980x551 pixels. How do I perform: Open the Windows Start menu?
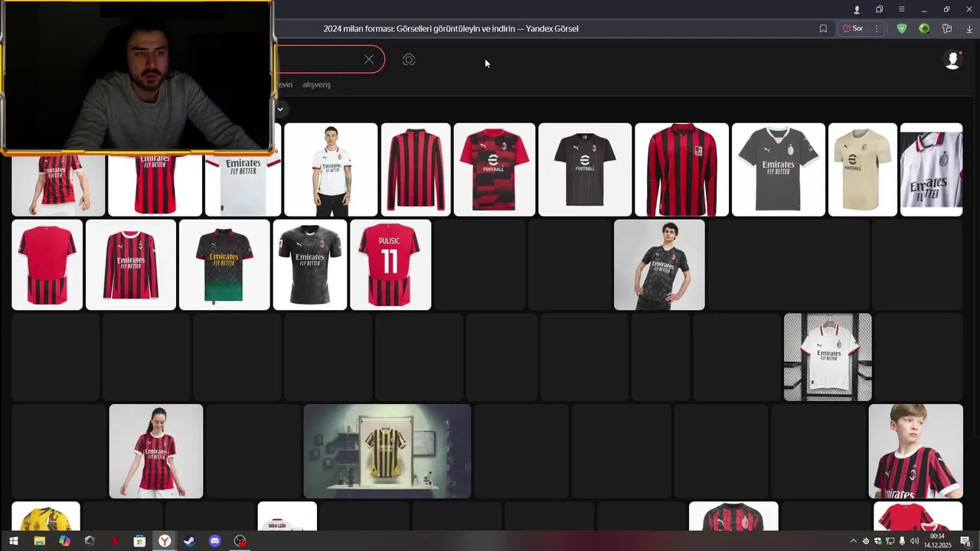(x=13, y=541)
